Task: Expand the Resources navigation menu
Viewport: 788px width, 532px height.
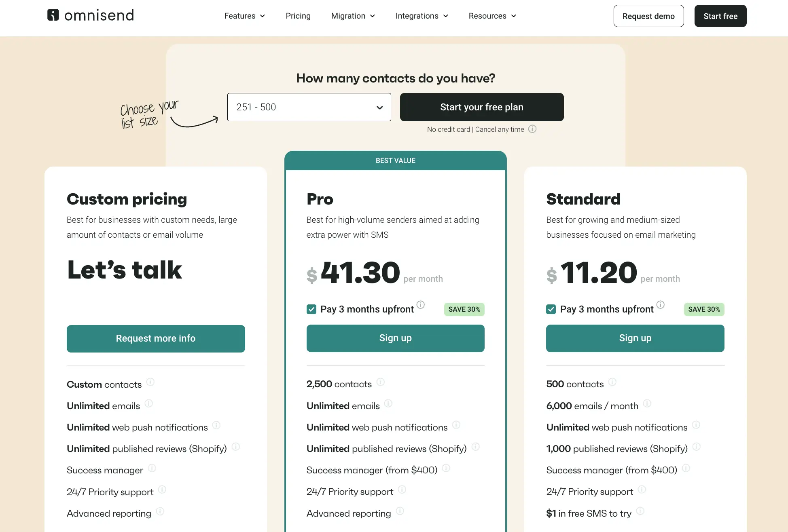Action: pos(492,16)
